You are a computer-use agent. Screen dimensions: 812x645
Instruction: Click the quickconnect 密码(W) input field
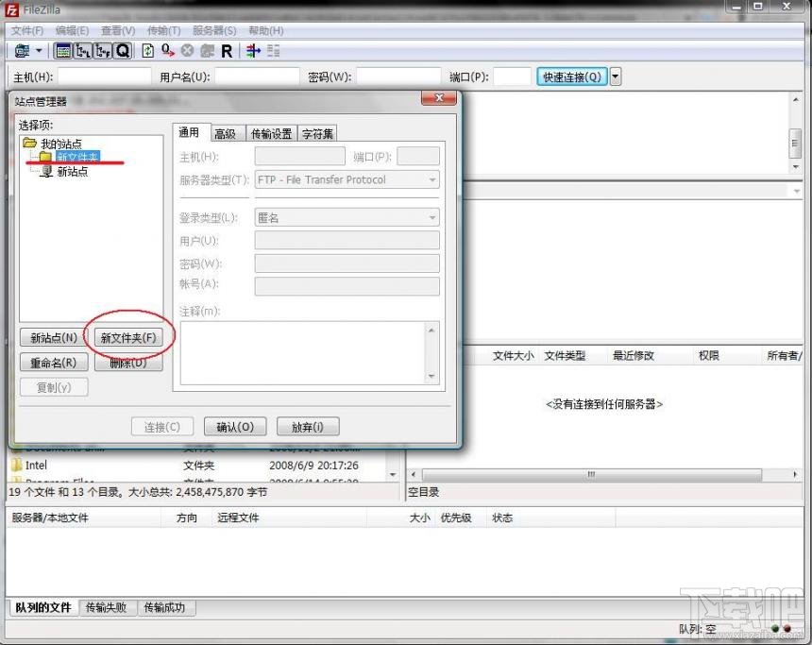398,76
